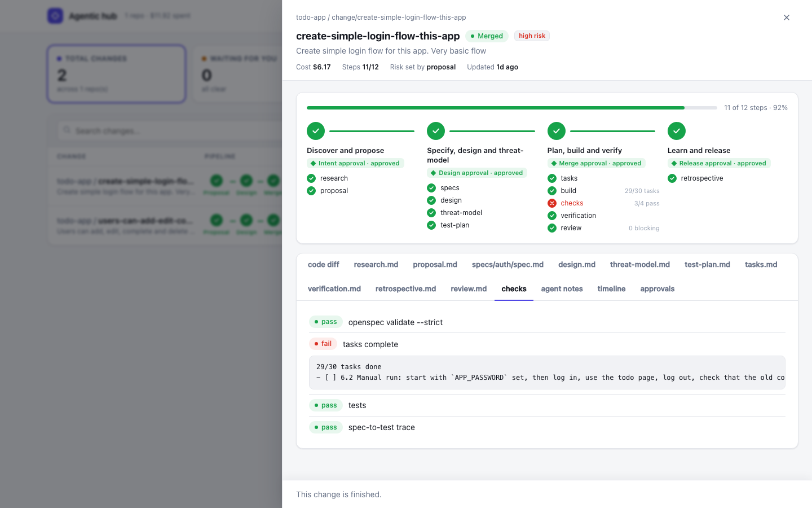
Task: Click the green check icon beside tasks step
Action: tap(552, 178)
